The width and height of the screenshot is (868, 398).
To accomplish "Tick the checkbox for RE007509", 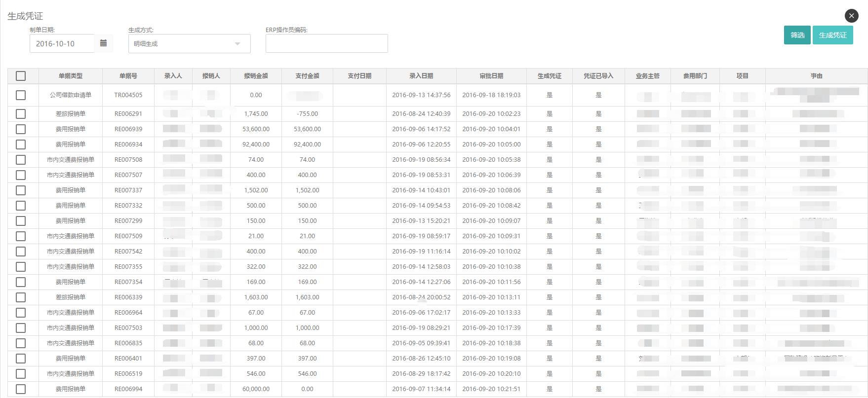I will coord(21,236).
